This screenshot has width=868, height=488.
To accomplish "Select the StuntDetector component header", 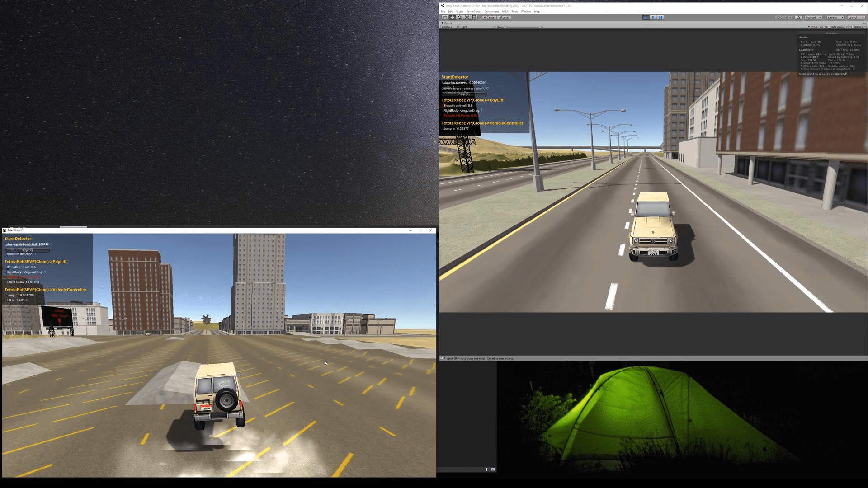I will click(x=17, y=238).
